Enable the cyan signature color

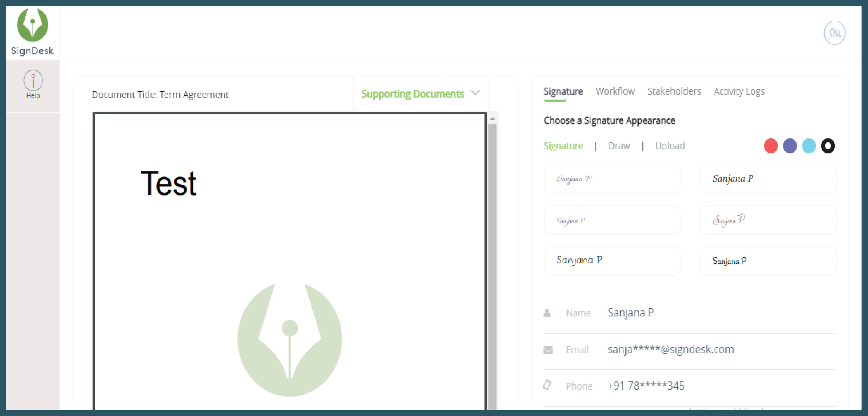(x=809, y=146)
